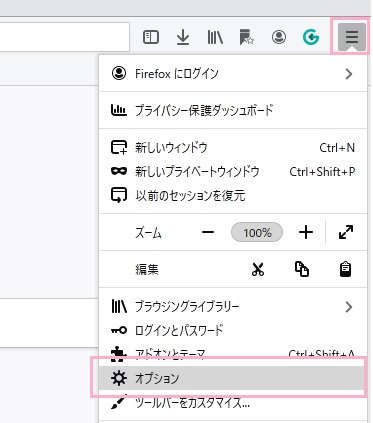This screenshot has height=423, width=373.
Task: Open ログインとパスワード
Action: point(233,330)
